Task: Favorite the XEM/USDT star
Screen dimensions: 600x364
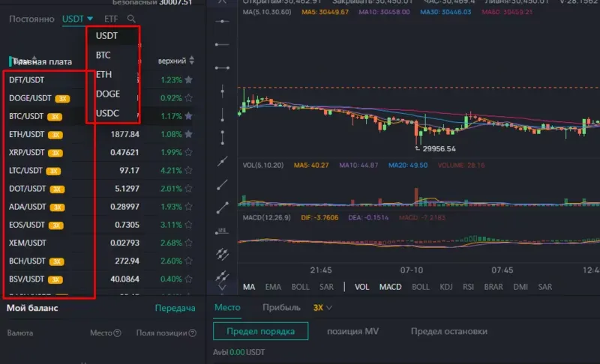Action: pos(189,243)
